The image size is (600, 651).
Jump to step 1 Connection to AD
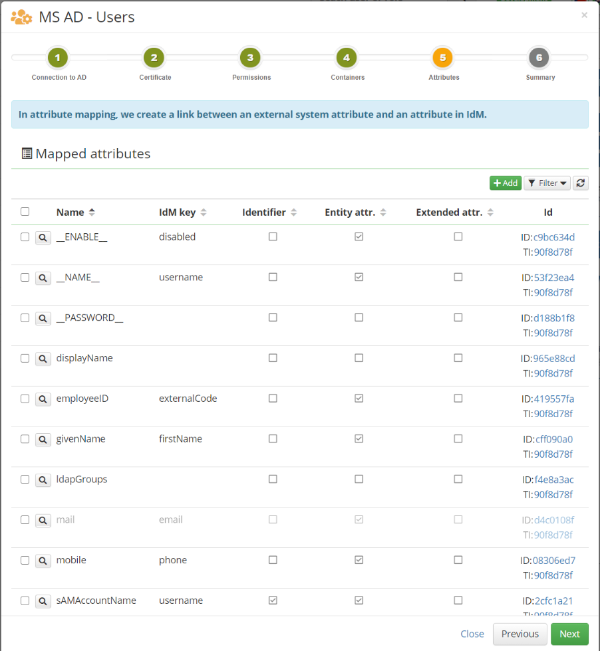tap(58, 58)
